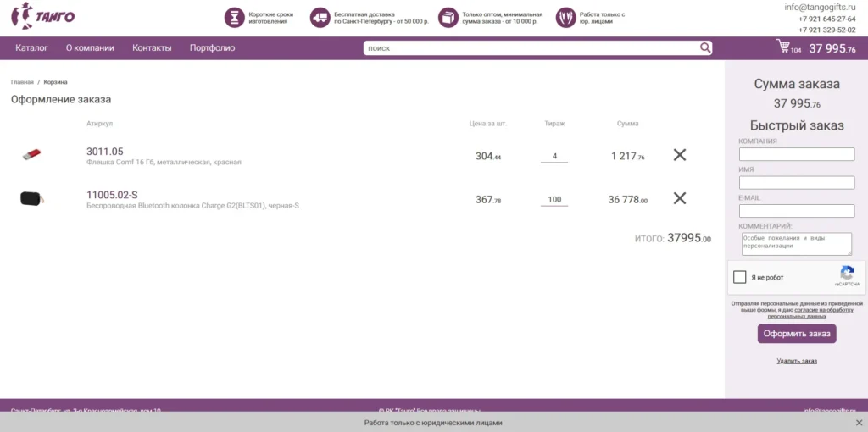
Task: Click the Tango logo
Action: coord(42,16)
